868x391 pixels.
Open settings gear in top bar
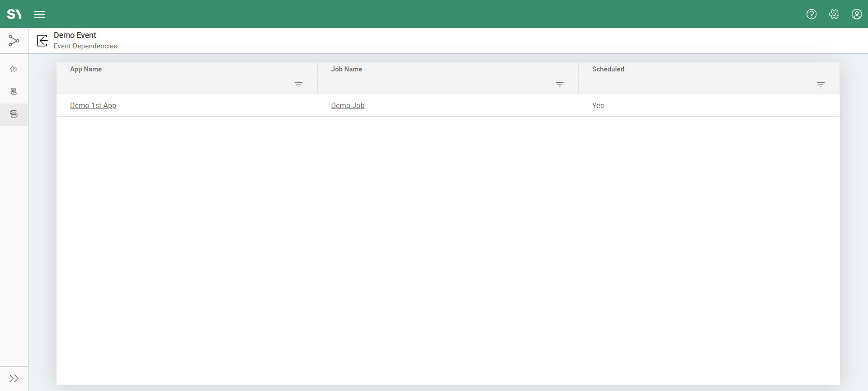[834, 14]
